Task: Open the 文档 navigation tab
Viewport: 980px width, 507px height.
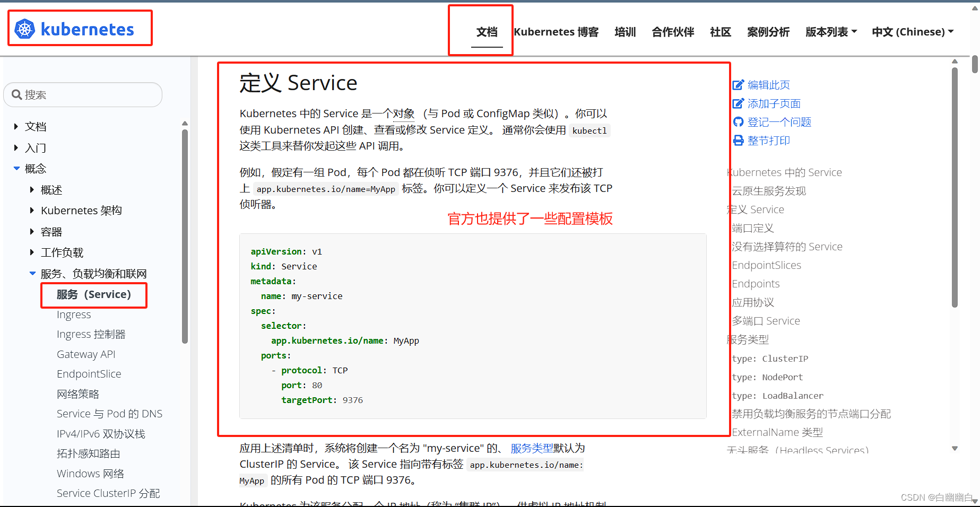Action: coord(487,32)
